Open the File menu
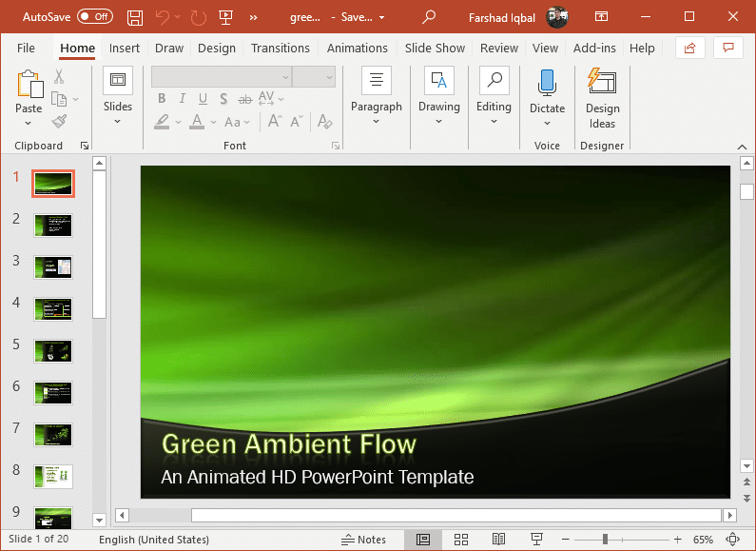The image size is (756, 551). tap(26, 49)
